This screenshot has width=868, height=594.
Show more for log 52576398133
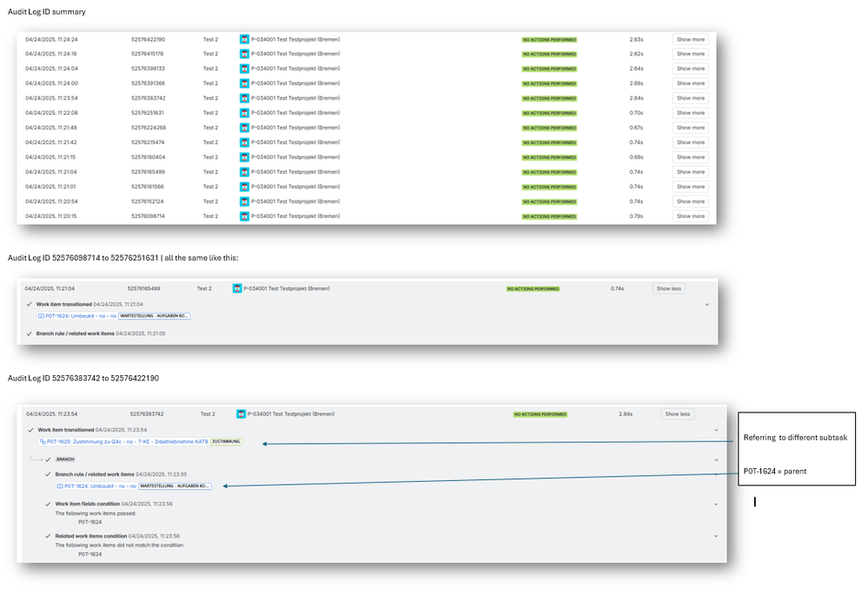pyautogui.click(x=690, y=69)
